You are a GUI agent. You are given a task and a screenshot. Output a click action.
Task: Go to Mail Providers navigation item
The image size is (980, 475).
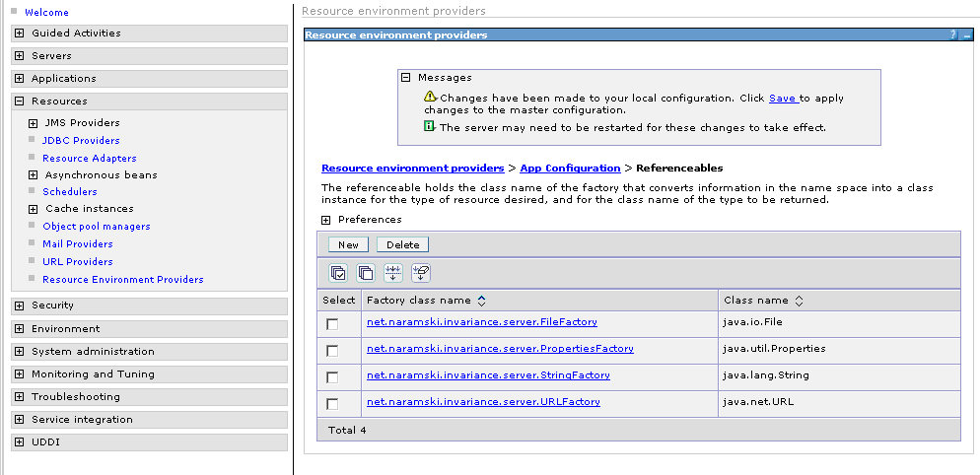click(x=77, y=244)
